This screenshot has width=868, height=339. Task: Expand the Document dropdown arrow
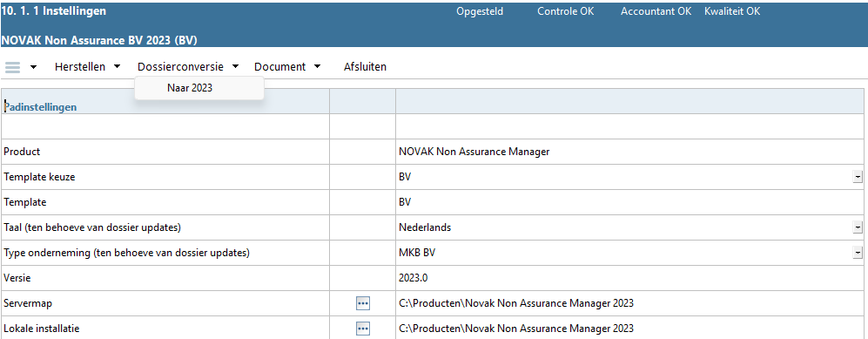(317, 66)
